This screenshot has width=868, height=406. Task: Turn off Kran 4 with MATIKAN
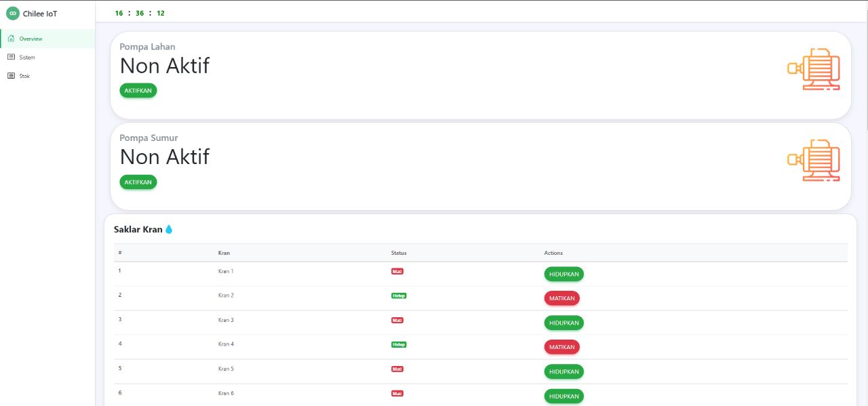pos(561,347)
